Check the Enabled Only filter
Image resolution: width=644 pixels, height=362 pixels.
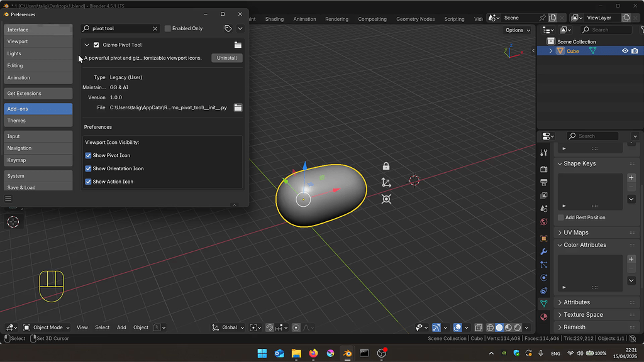167,28
